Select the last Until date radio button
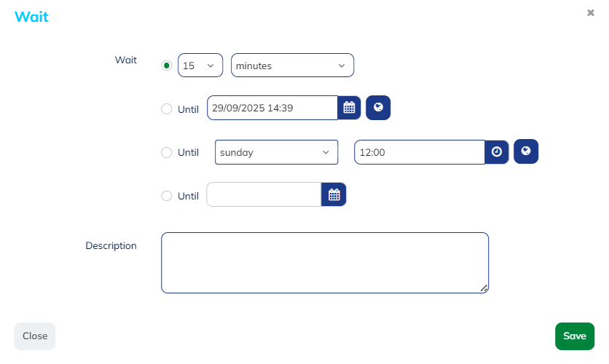Image resolution: width=609 pixels, height=364 pixels. click(167, 196)
